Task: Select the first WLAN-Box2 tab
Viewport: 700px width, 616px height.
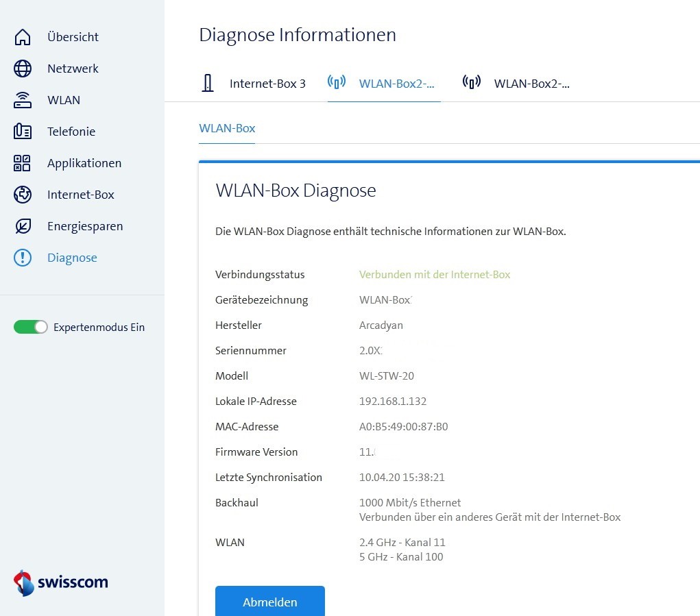Action: point(398,84)
